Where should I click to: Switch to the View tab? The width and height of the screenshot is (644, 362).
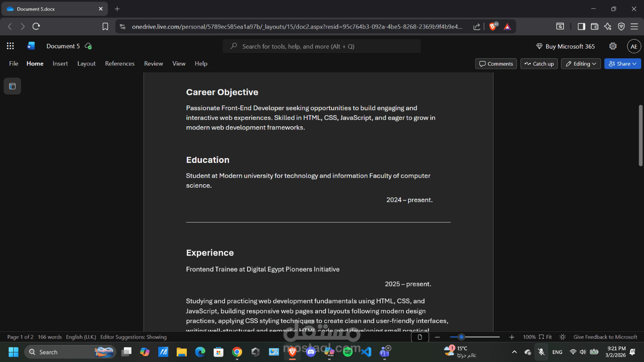tap(179, 64)
